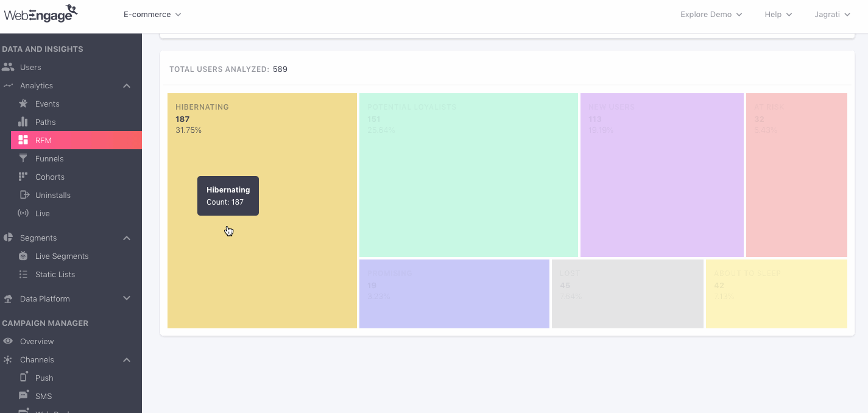Expand the Data Platform chevron
The width and height of the screenshot is (868, 413).
[127, 298]
